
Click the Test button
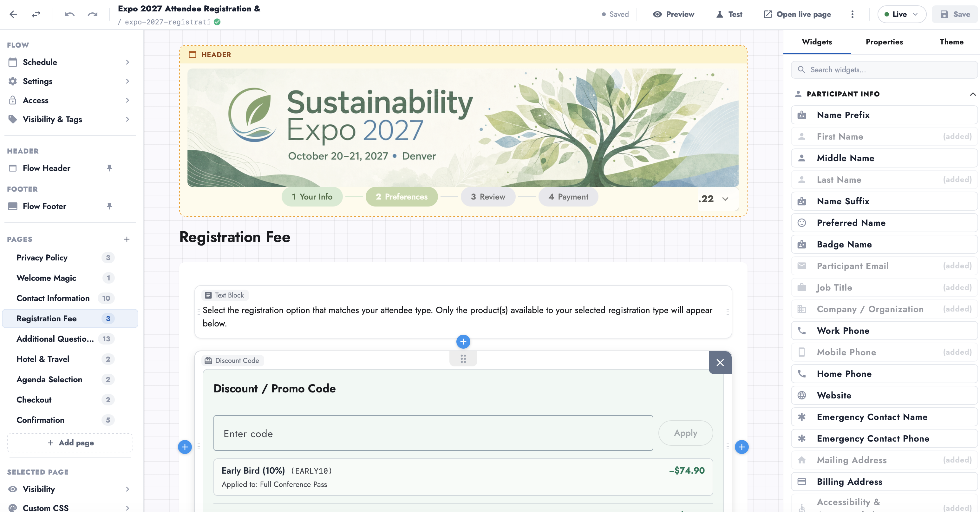(729, 15)
